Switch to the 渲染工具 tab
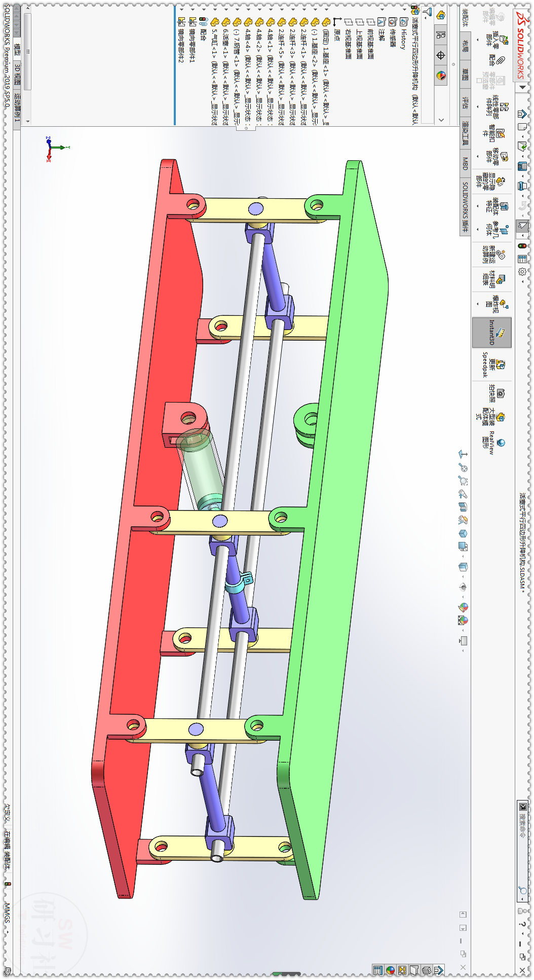 465,134
